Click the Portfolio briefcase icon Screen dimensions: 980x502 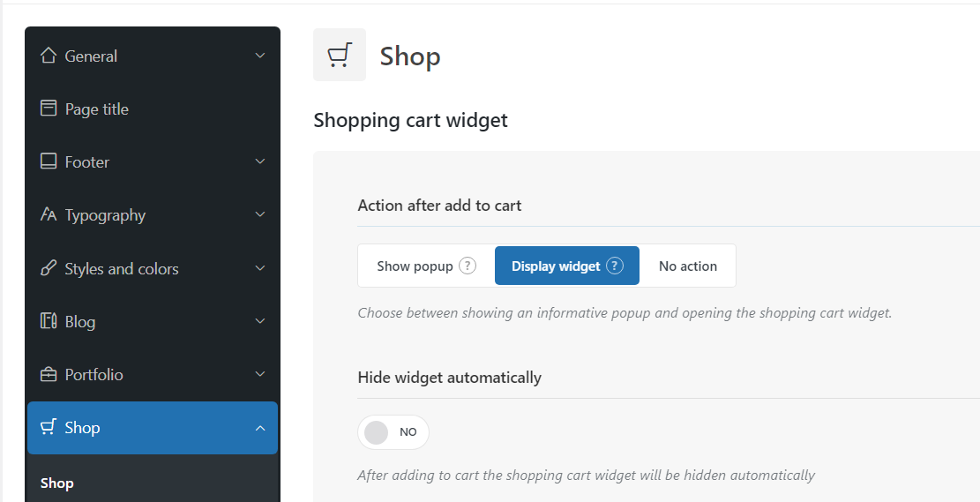point(49,374)
